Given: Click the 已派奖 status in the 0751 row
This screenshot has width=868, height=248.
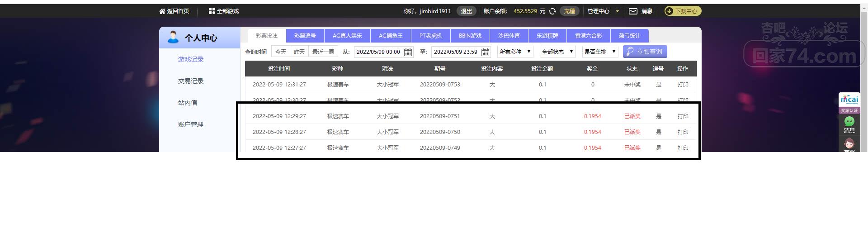Looking at the screenshot, I should pos(632,116).
